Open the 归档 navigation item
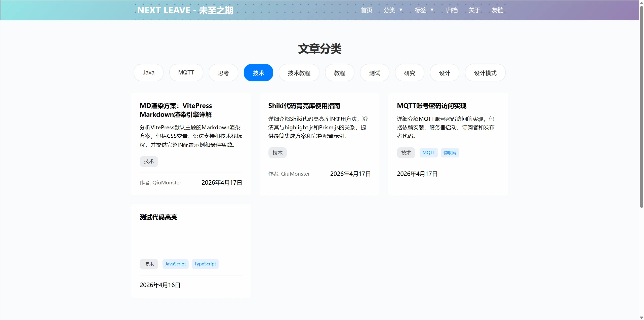The image size is (644, 320). click(x=452, y=10)
